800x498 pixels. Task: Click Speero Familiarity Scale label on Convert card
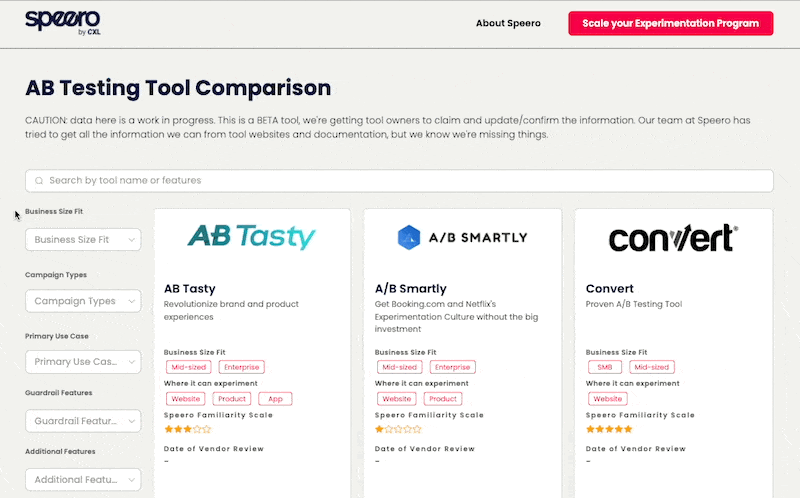pos(640,415)
